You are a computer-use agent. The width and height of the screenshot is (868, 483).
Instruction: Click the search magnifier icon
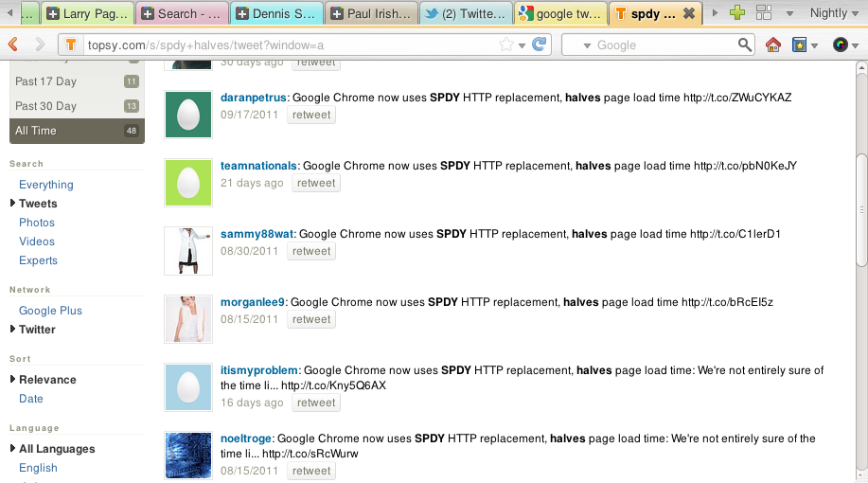[x=745, y=45]
